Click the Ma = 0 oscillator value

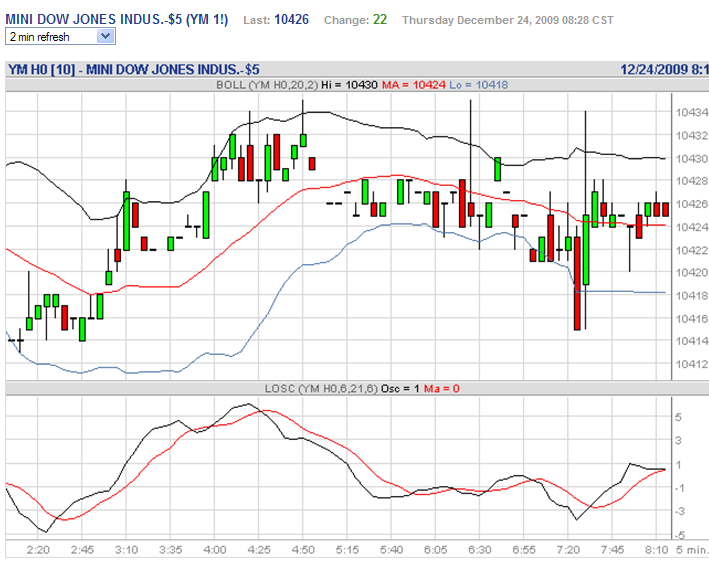441,389
